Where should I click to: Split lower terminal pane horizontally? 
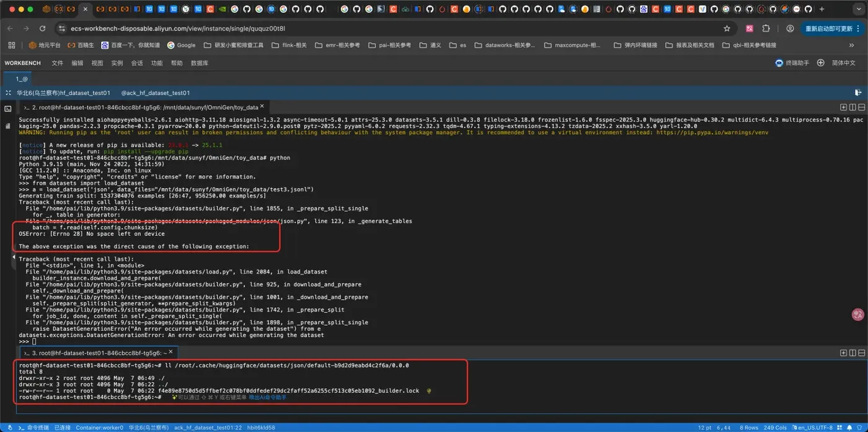coord(862,353)
